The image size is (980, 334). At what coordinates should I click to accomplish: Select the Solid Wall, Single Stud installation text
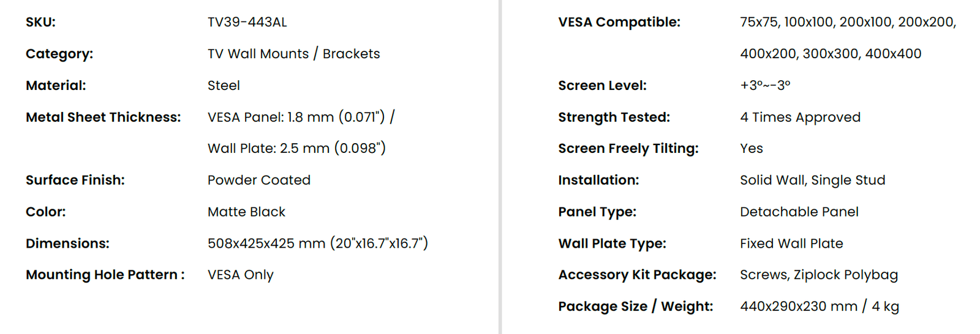[x=813, y=180]
